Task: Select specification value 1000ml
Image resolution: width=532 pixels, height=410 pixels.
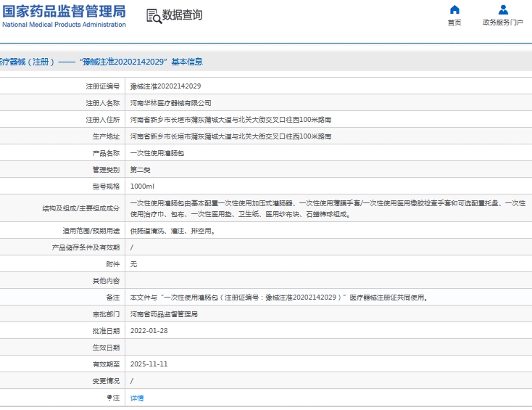Action: (x=142, y=186)
